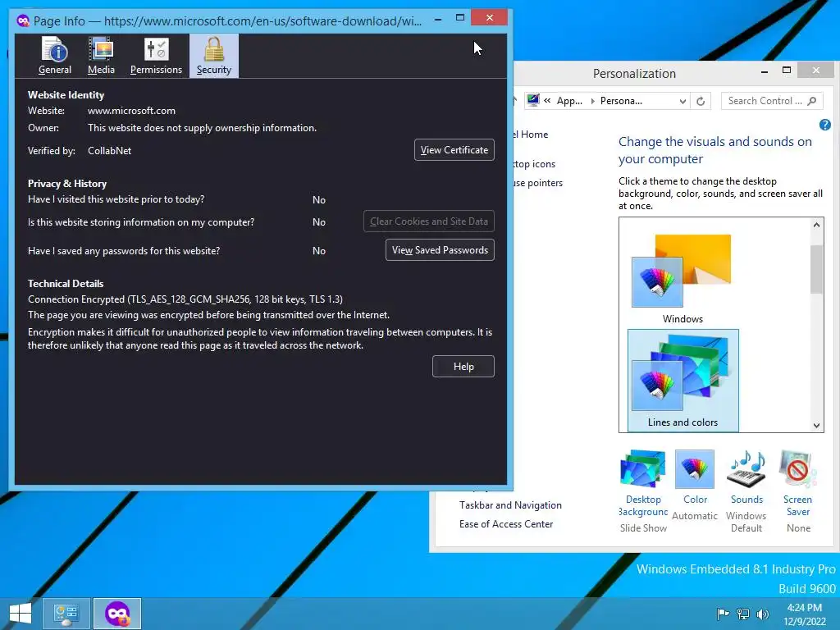This screenshot has height=630, width=840.
Task: Click the Windows Start button
Action: point(21,614)
